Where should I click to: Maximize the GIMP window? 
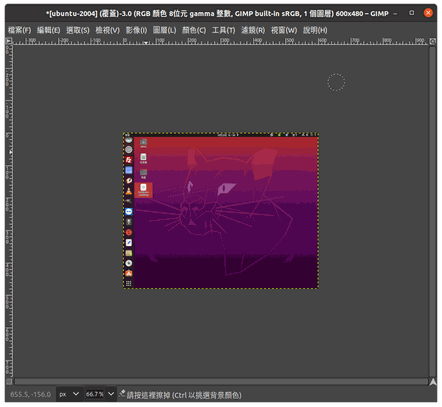(412, 13)
